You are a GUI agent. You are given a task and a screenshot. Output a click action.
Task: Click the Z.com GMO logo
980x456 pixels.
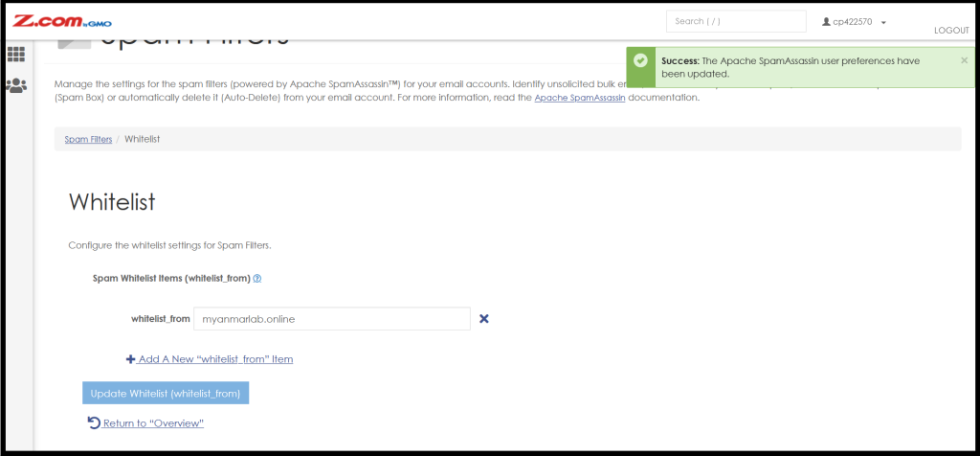[x=62, y=21]
